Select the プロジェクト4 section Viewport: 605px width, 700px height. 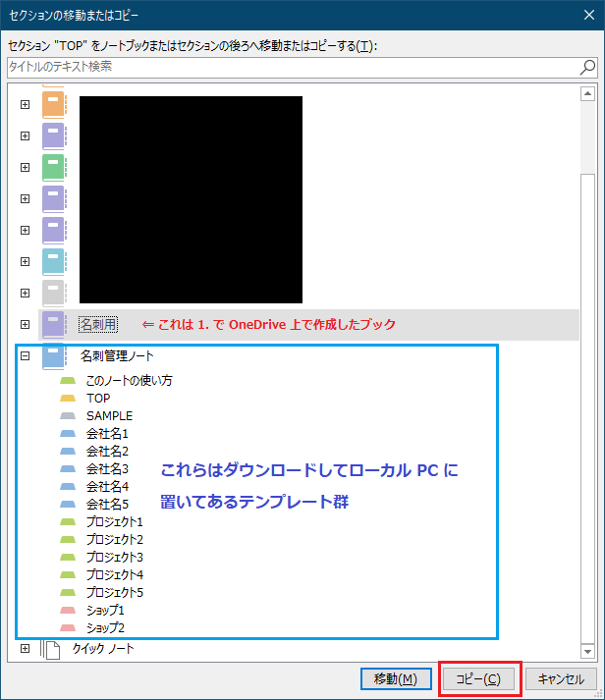[x=115, y=575]
